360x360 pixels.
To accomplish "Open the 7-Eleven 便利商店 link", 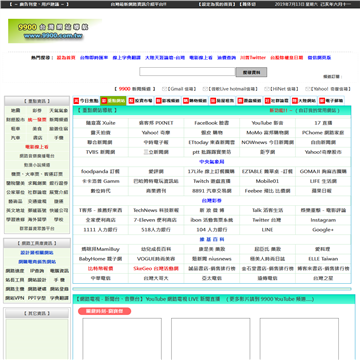I will click(156, 220).
